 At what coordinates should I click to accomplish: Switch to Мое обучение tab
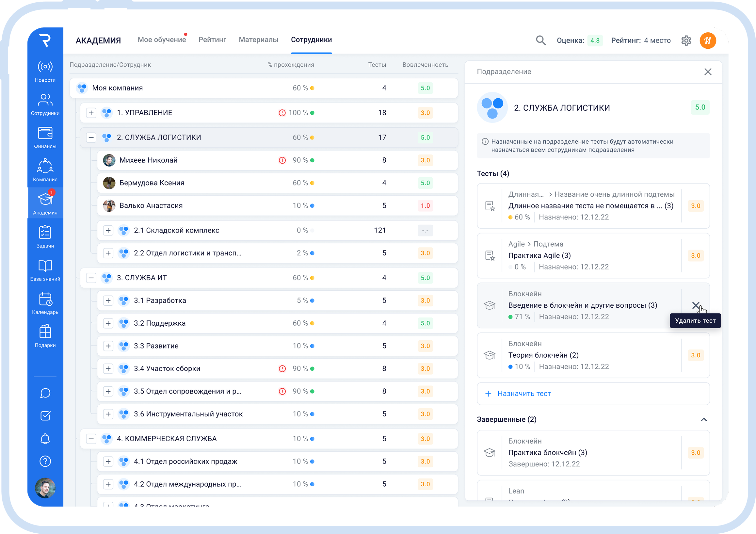[162, 40]
